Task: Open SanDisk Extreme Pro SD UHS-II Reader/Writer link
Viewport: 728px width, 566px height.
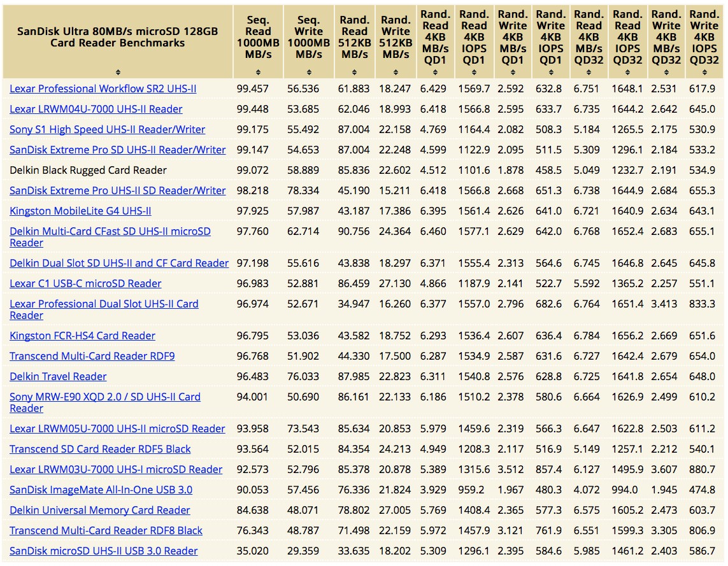Action: [x=117, y=150]
